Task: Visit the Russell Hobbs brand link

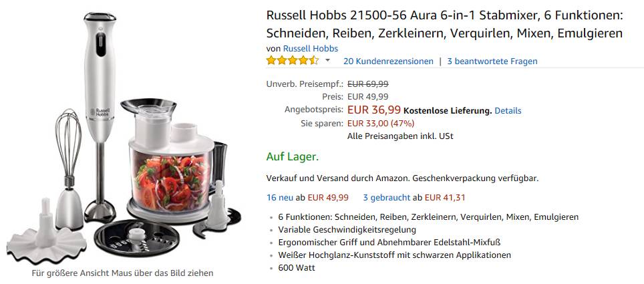Action: 311,49
